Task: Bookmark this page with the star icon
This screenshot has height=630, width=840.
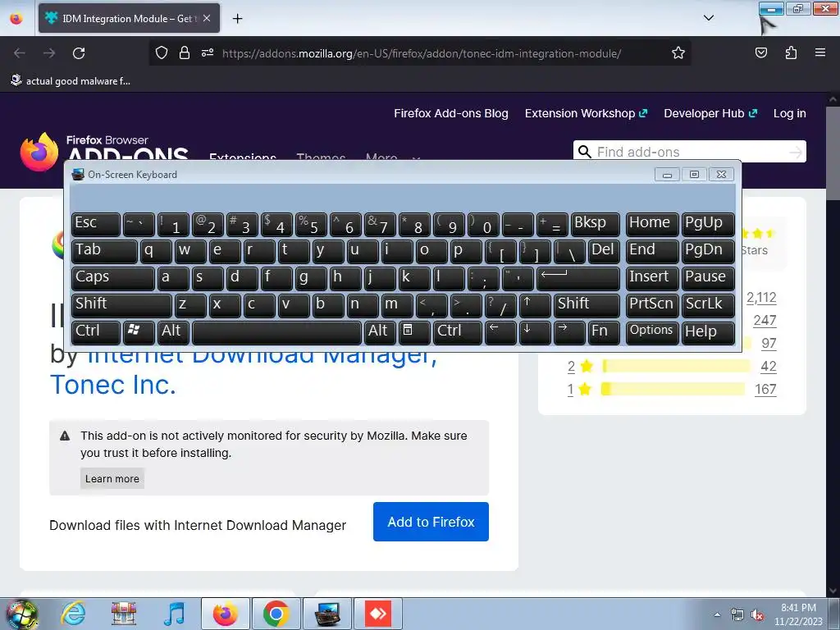Action: pyautogui.click(x=678, y=52)
